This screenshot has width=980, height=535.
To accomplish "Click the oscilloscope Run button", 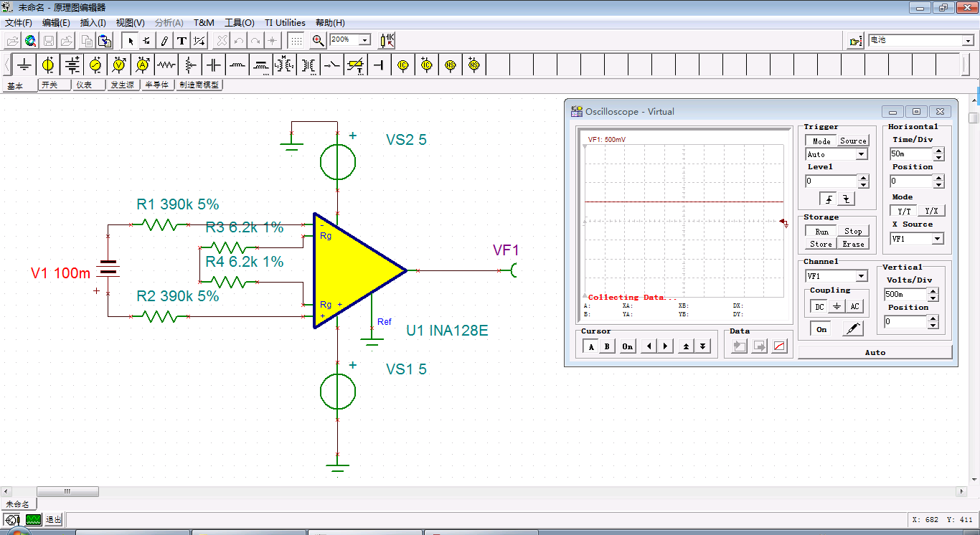I will tap(821, 232).
